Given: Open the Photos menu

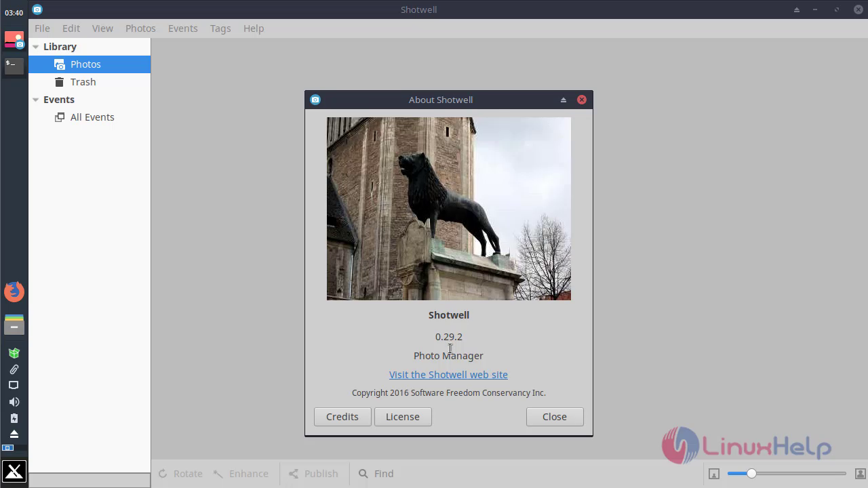Looking at the screenshot, I should tap(140, 28).
